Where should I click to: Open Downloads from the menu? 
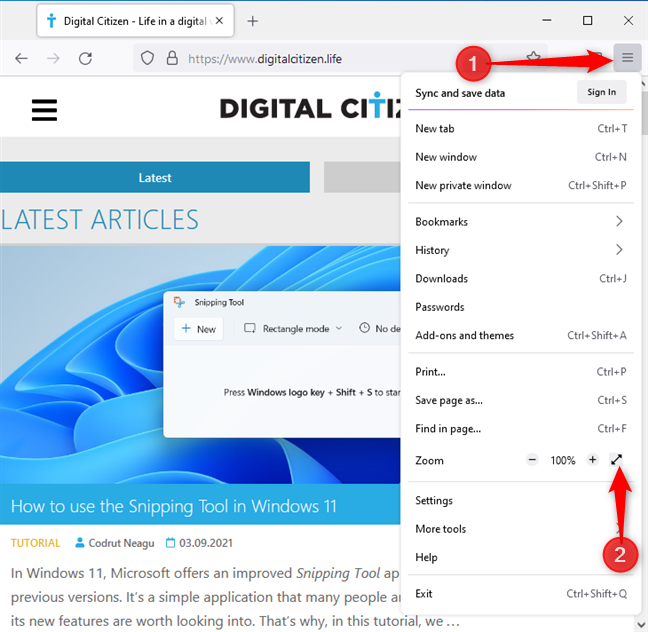tap(521, 279)
